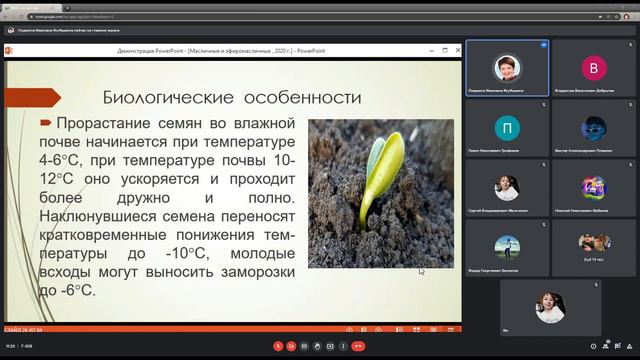Click the seedling photo on the slide
640x360 pixels.
click(381, 193)
